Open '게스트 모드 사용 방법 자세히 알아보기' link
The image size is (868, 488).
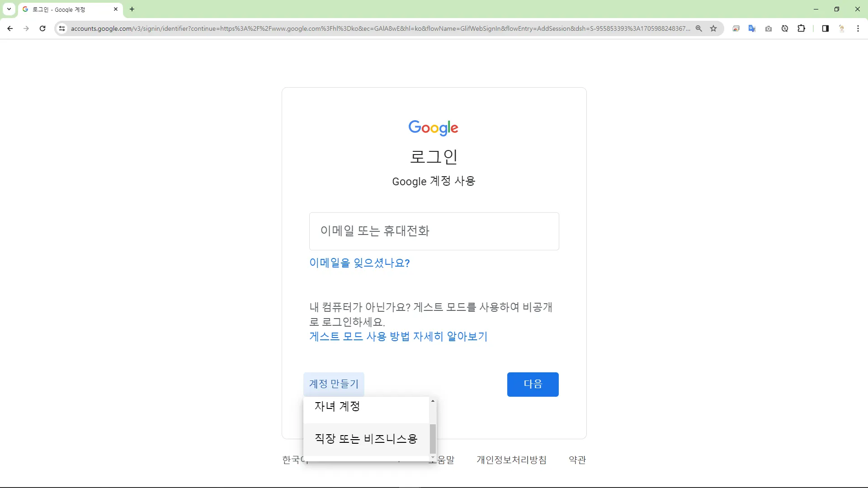click(x=398, y=337)
